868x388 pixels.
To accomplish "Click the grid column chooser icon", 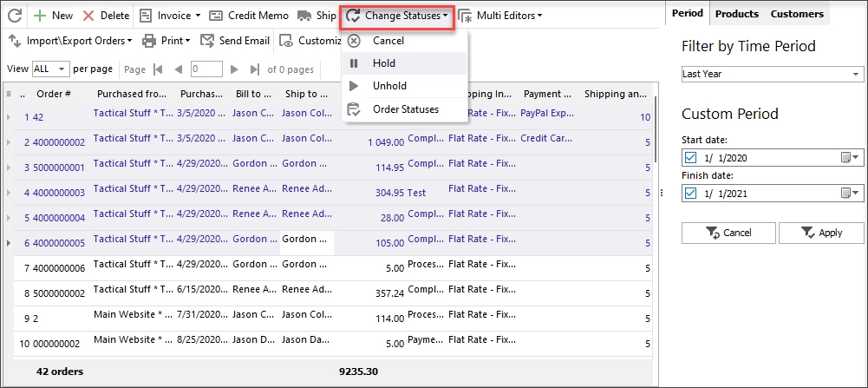I will click(x=9, y=94).
